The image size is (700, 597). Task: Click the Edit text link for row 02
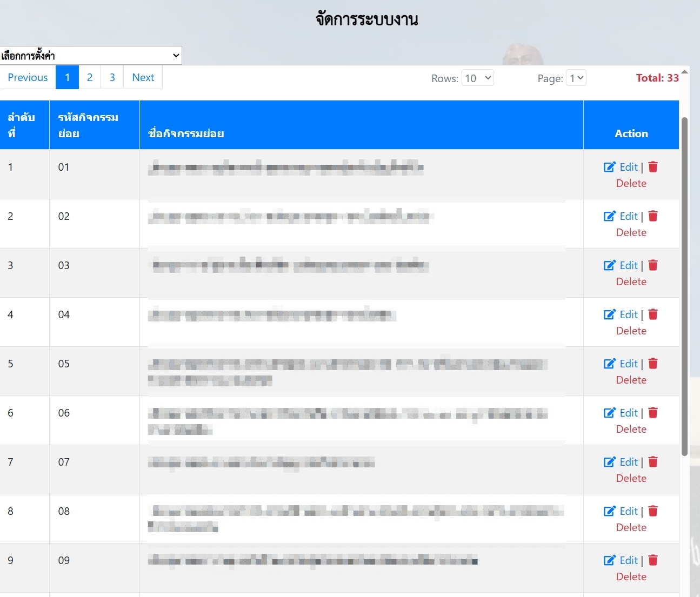(629, 216)
